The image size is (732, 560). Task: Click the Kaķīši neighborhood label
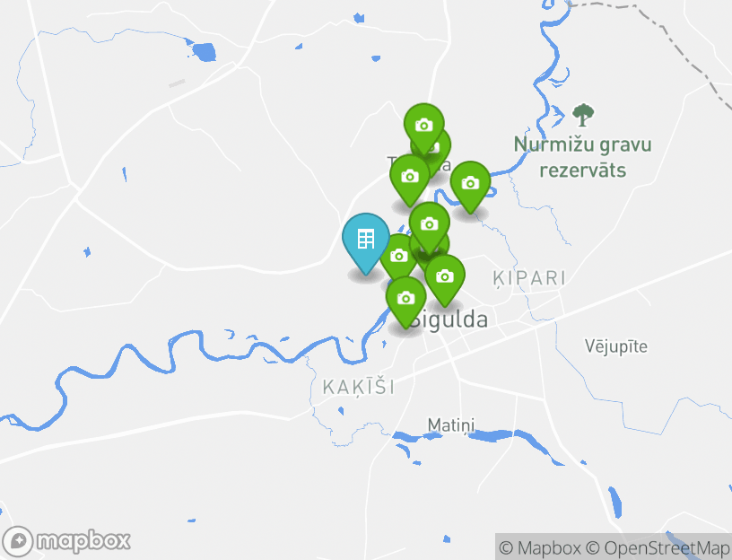[x=359, y=388]
